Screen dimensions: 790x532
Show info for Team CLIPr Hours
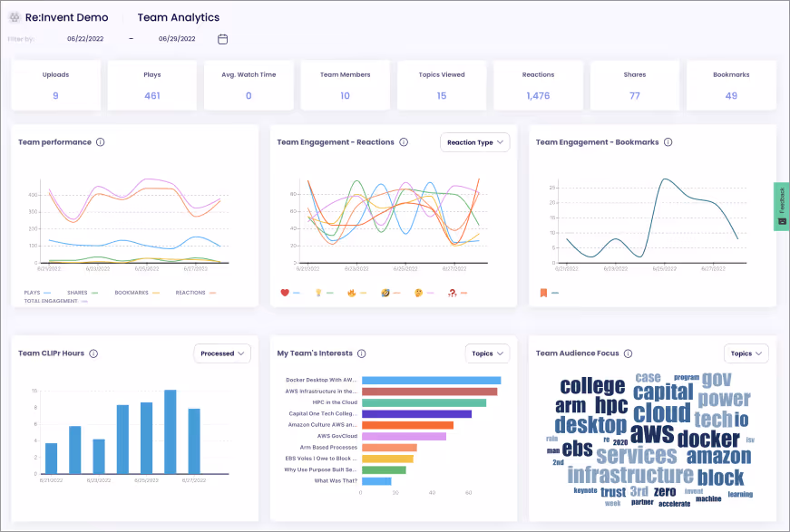click(93, 353)
